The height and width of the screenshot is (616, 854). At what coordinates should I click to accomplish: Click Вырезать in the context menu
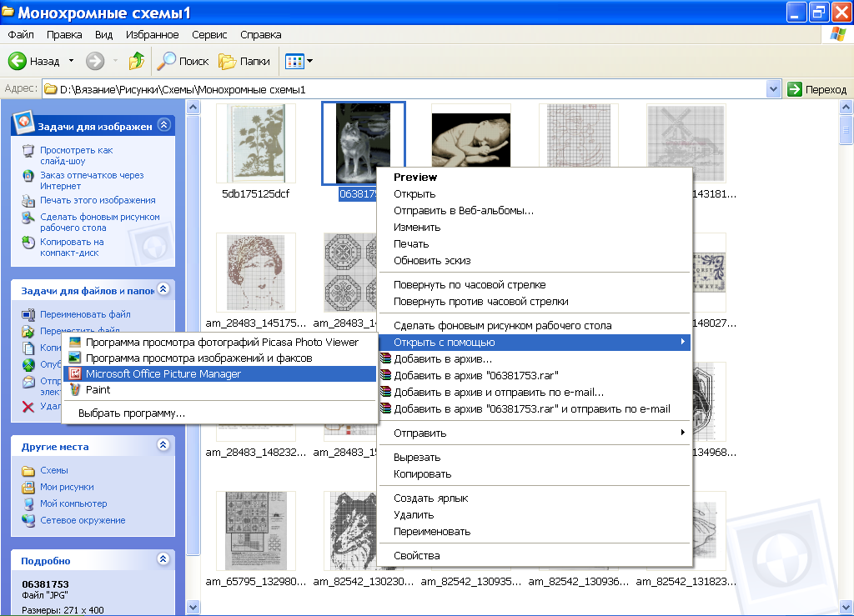point(535,458)
